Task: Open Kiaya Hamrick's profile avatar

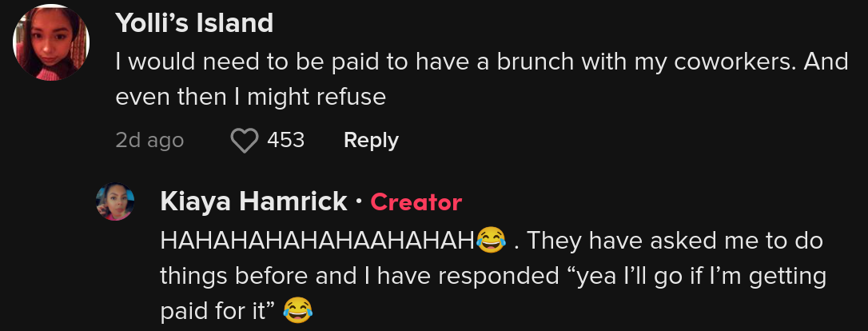Action: click(x=115, y=202)
